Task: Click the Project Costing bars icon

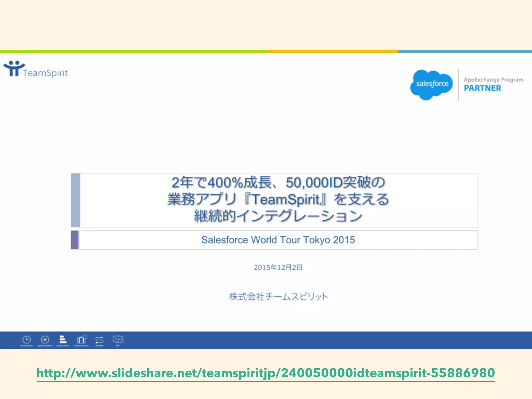Action: 63,340
